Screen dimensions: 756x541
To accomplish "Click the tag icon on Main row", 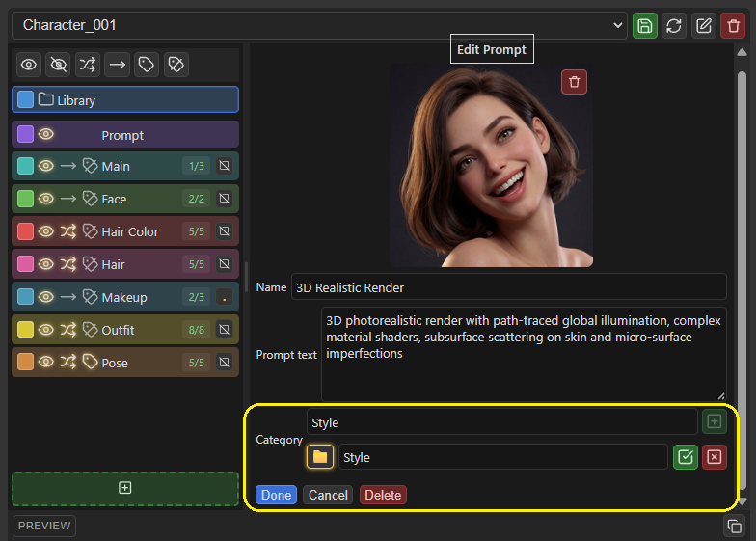I will pos(91,166).
